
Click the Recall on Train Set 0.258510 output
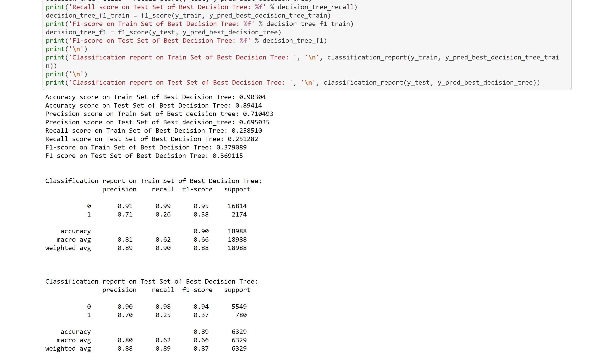(153, 131)
